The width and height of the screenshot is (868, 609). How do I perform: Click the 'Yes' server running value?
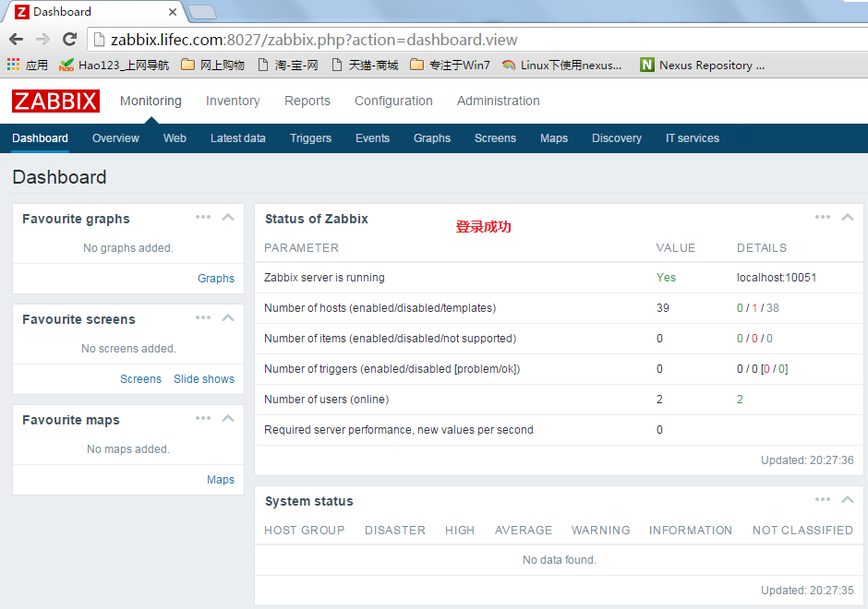point(666,278)
